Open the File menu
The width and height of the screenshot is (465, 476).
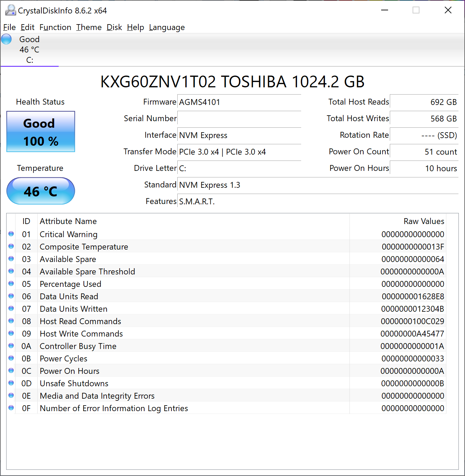pyautogui.click(x=9, y=27)
